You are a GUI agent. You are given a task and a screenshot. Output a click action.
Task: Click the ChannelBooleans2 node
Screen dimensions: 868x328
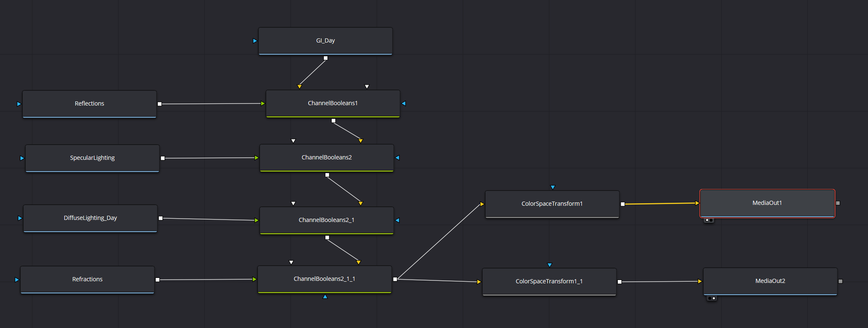click(x=327, y=158)
